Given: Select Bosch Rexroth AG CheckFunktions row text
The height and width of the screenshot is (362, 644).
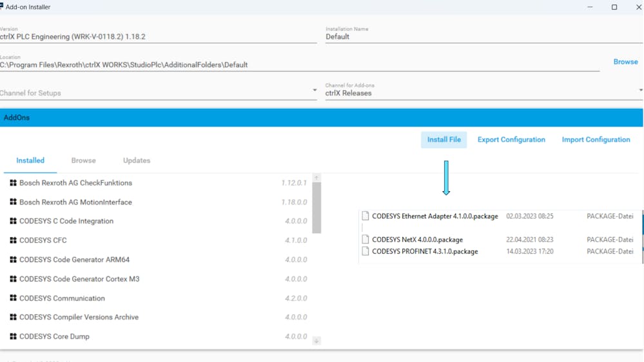Looking at the screenshot, I should [x=75, y=183].
